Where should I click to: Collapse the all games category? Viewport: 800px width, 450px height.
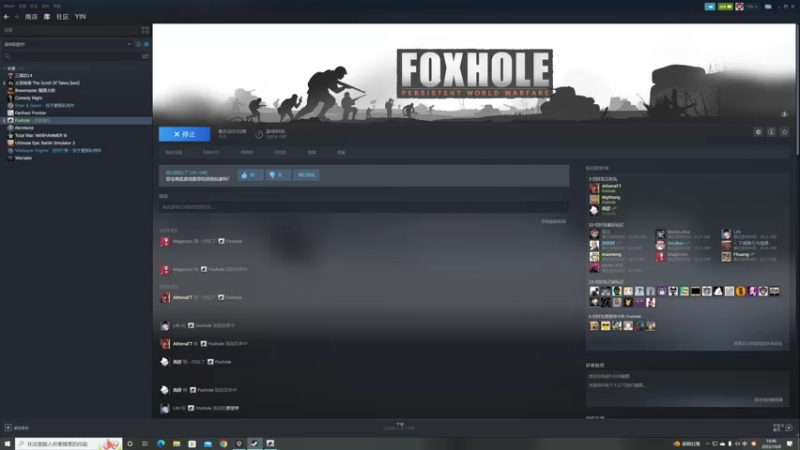[5, 68]
